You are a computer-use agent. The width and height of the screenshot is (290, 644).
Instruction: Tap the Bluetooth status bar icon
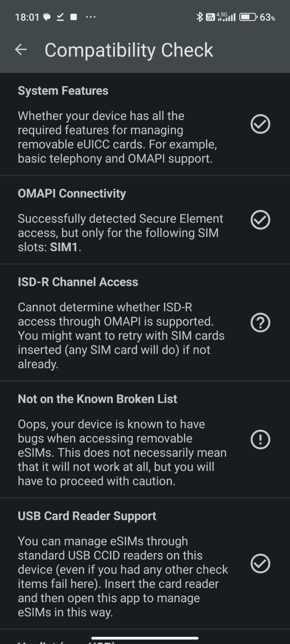(199, 17)
